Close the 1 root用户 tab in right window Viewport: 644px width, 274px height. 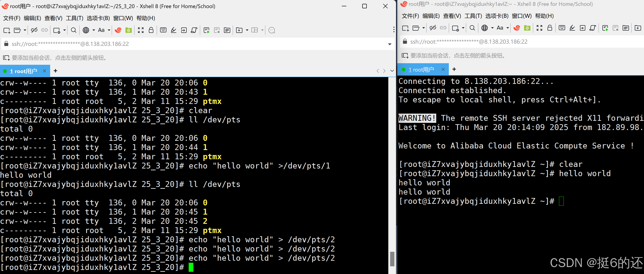point(443,69)
